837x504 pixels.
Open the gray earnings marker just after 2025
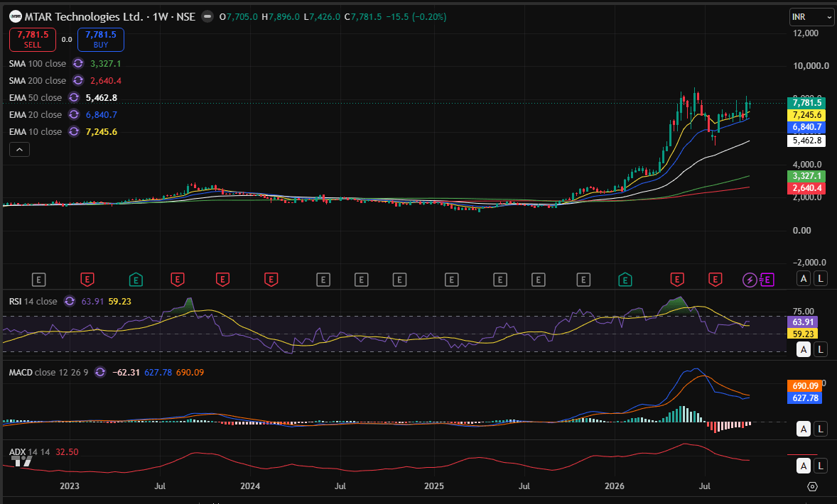click(x=452, y=280)
